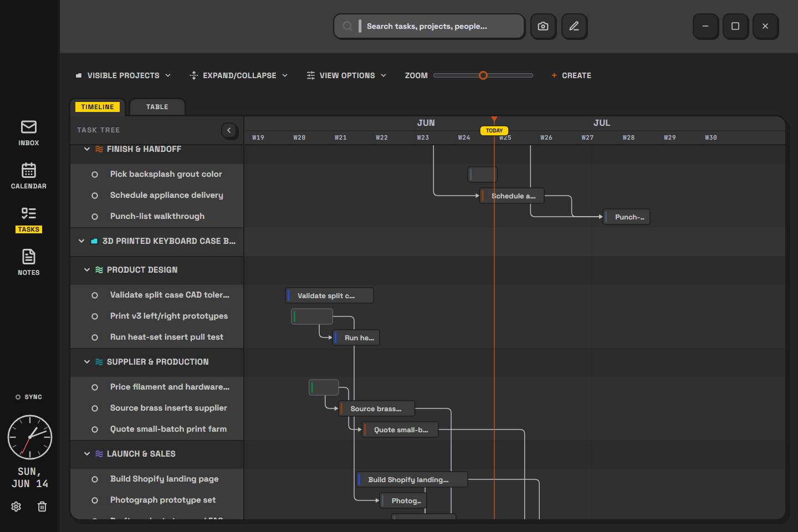Screen dimensions: 798x532
Task: Mark Validate split case CAD task complete
Action: pos(95,295)
